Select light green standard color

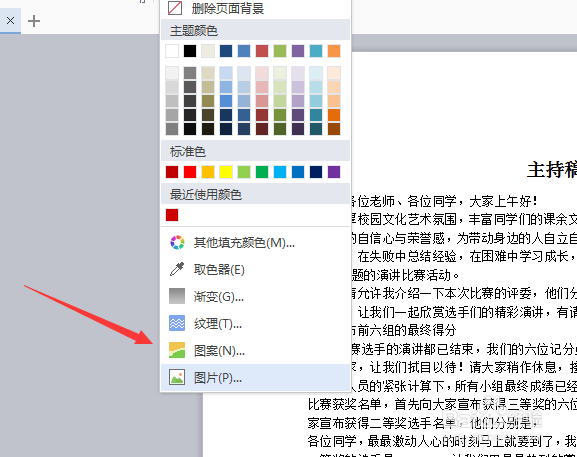click(x=244, y=172)
